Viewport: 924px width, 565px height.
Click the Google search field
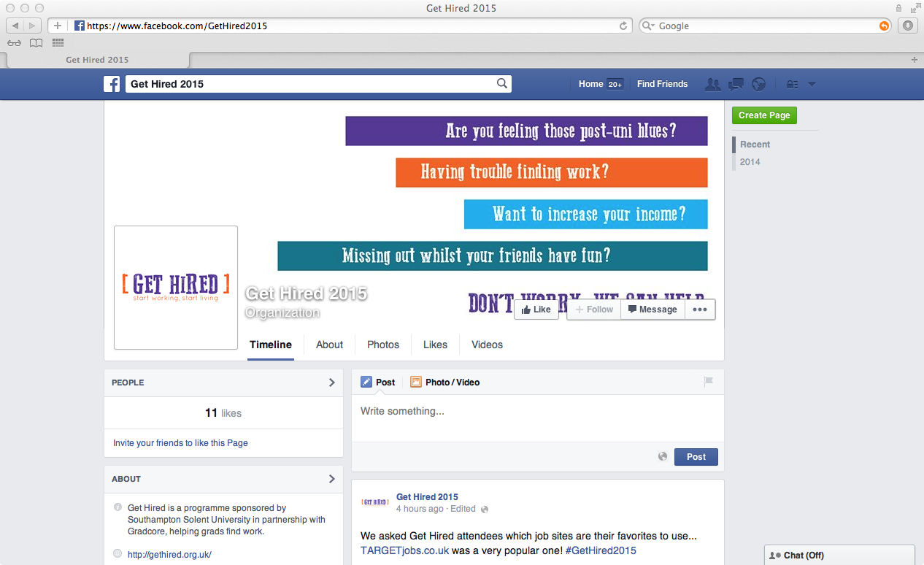pos(765,26)
